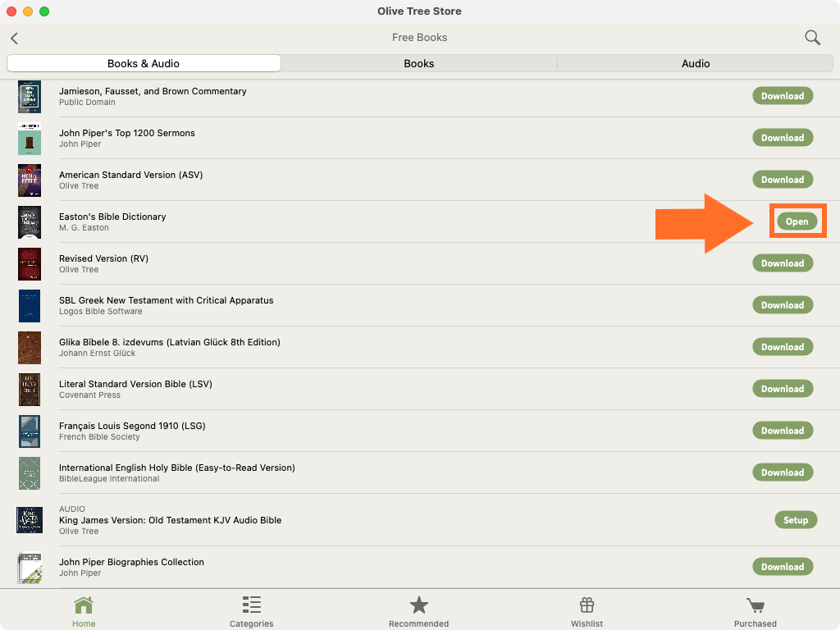Screen dimensions: 840x630
Task: Select the SBL Greek New Testament cover
Action: point(30,305)
